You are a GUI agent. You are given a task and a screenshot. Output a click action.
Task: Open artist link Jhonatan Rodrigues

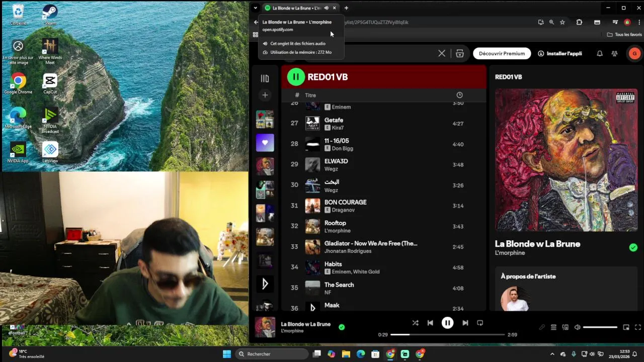coord(348,251)
